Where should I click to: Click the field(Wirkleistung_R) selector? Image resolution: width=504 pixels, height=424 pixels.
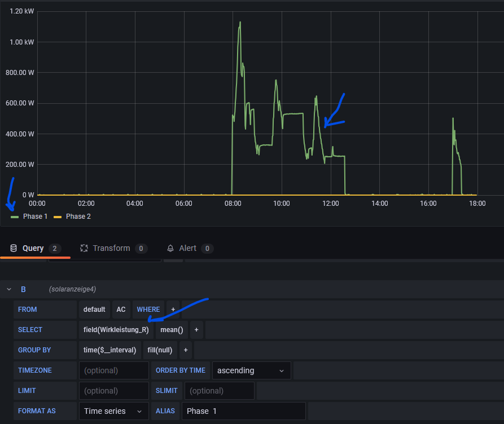pyautogui.click(x=116, y=330)
